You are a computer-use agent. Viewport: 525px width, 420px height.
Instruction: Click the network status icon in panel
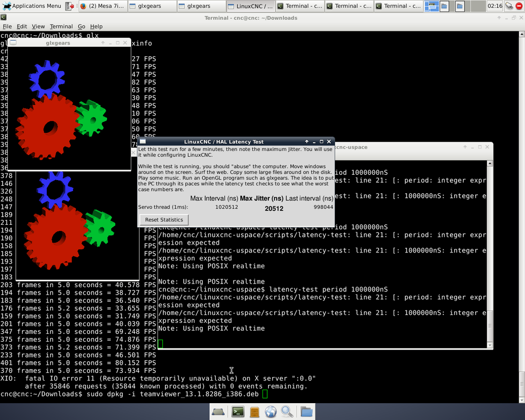coord(509,6)
